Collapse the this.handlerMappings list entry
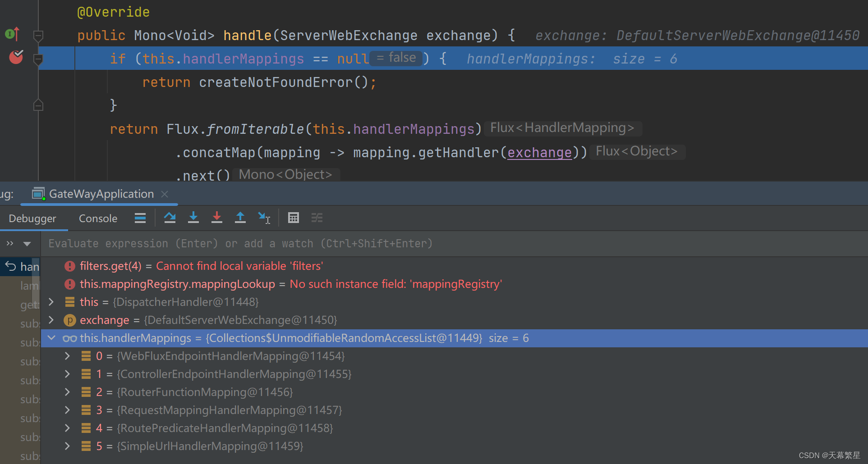Image resolution: width=868 pixels, height=464 pixels. 51,338
